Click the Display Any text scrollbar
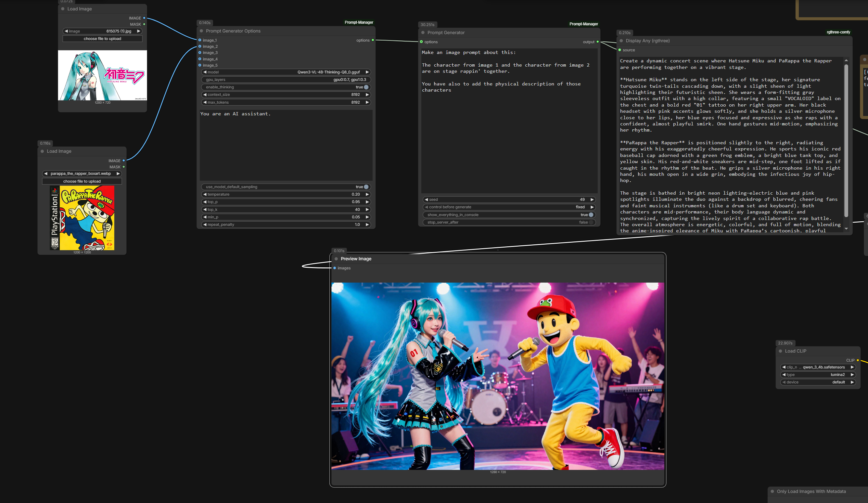Screen dimensions: 868x503 click(846, 141)
